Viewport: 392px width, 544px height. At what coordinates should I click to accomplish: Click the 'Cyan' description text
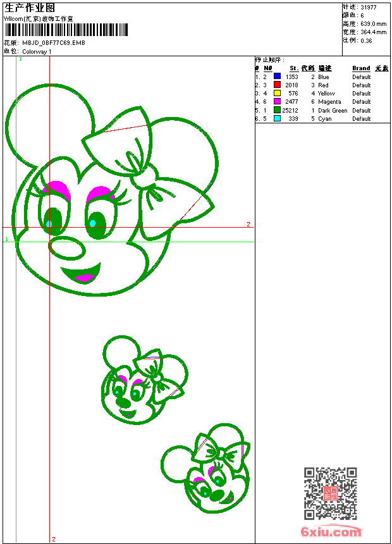[325, 119]
